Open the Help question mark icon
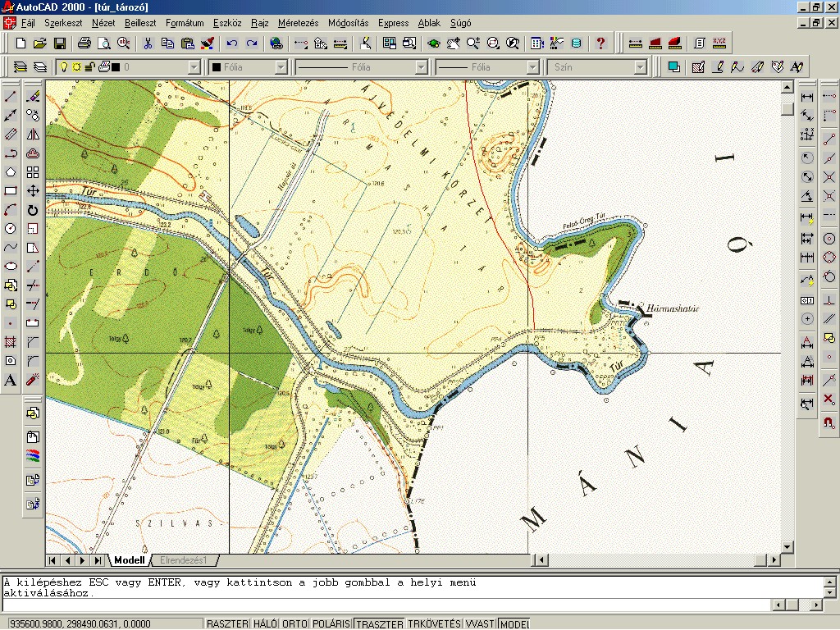Screen dimensions: 840x630 click(x=600, y=43)
